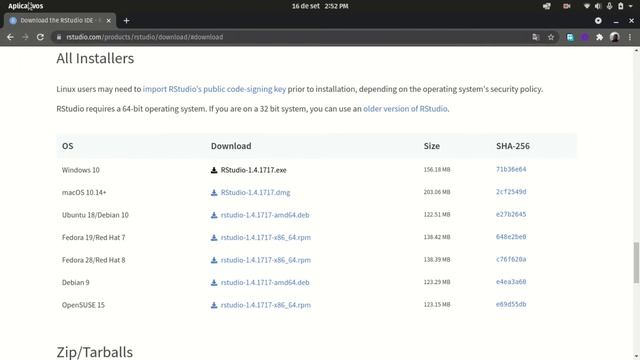Click the screen recording icon in top panel
This screenshot has height=360, width=640.
(567, 6)
